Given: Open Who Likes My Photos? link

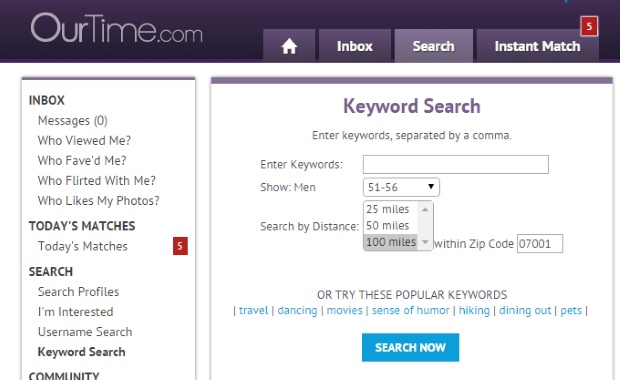Looking at the screenshot, I should point(98,201).
